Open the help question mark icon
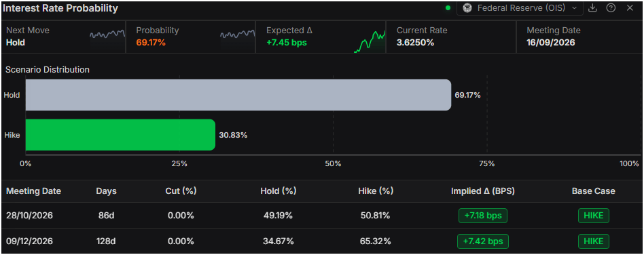 coord(611,8)
